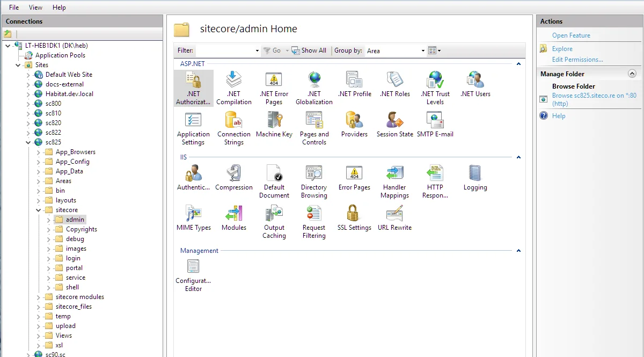Image resolution: width=644 pixels, height=357 pixels.
Task: Collapse the sc825 site node
Action: [28, 142]
